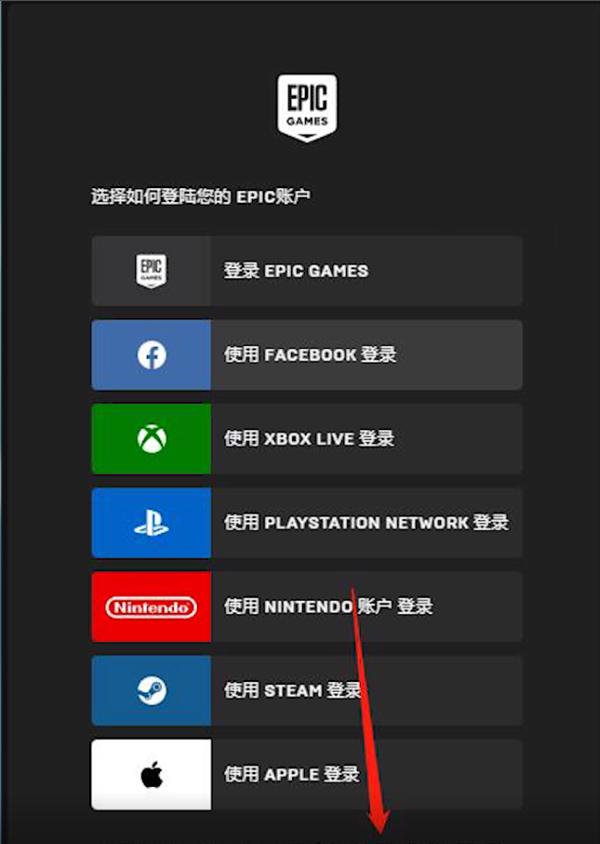Viewport: 600px width, 844px height.
Task: Click the blue PlayStation logo tile
Action: [151, 523]
